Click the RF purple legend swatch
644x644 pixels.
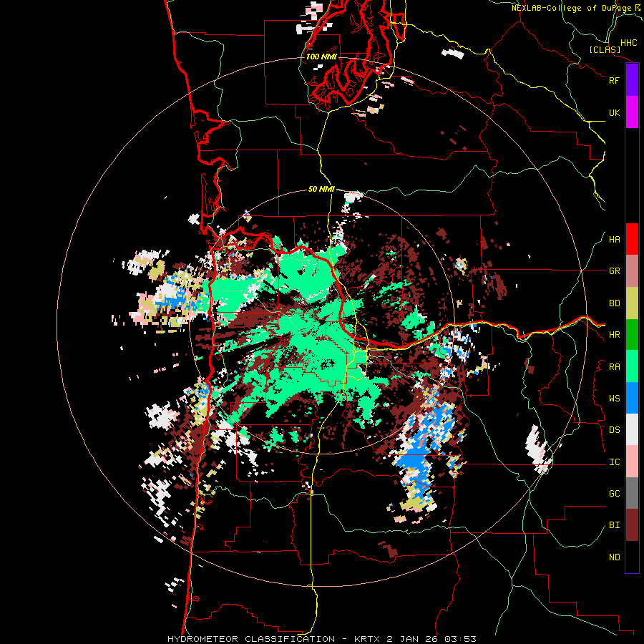(632, 80)
